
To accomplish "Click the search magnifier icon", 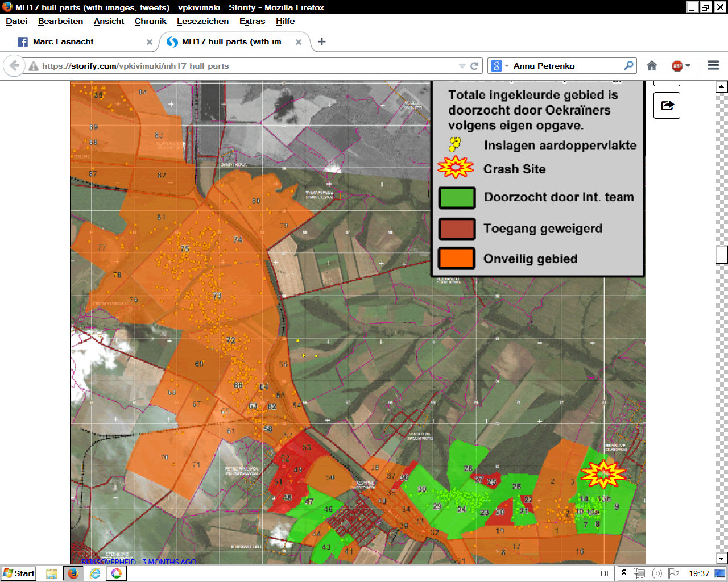I will (628, 66).
